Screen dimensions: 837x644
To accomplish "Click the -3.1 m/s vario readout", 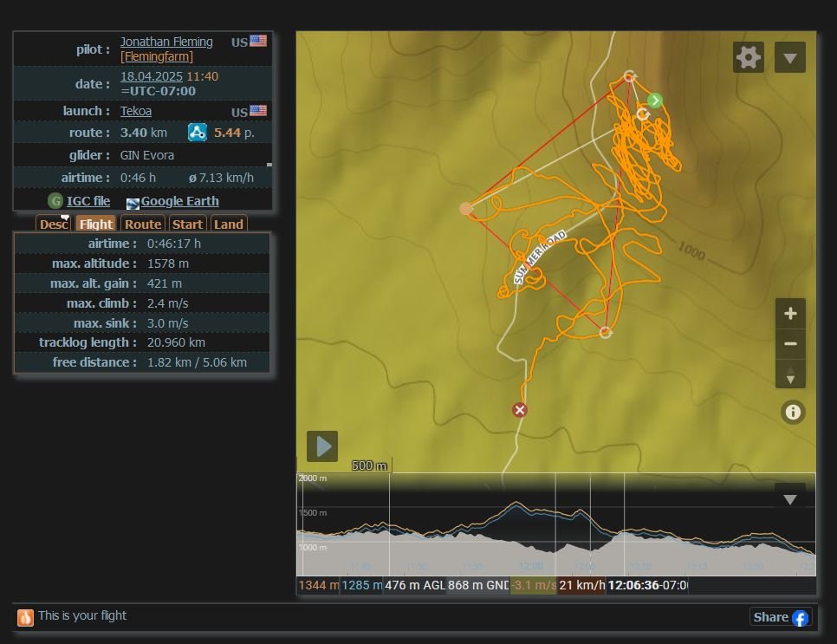I will coord(533,585).
